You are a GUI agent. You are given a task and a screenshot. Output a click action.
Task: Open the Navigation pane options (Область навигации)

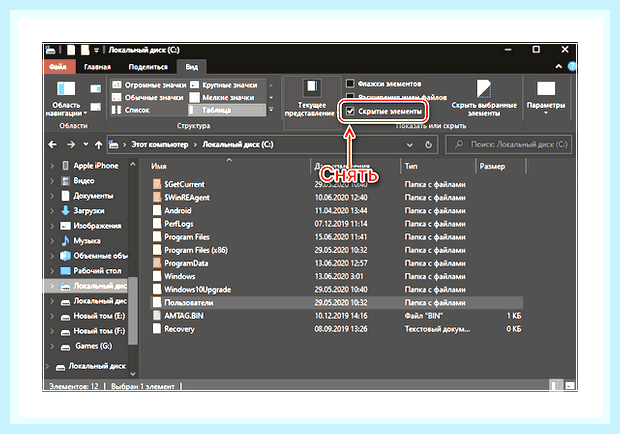[x=66, y=99]
